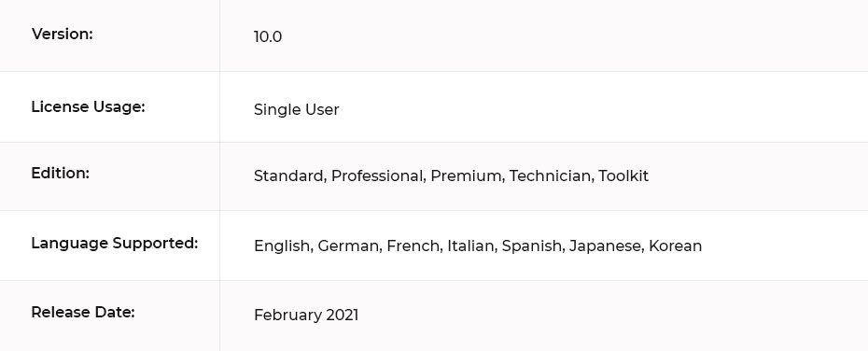The image size is (868, 351).
Task: Click the word Technician in editions
Action: pyautogui.click(x=551, y=176)
